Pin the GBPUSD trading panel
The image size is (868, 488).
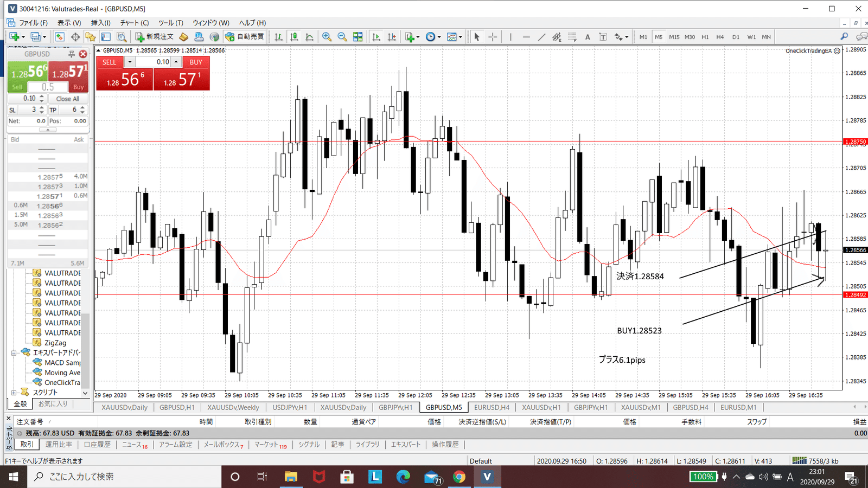tap(71, 54)
